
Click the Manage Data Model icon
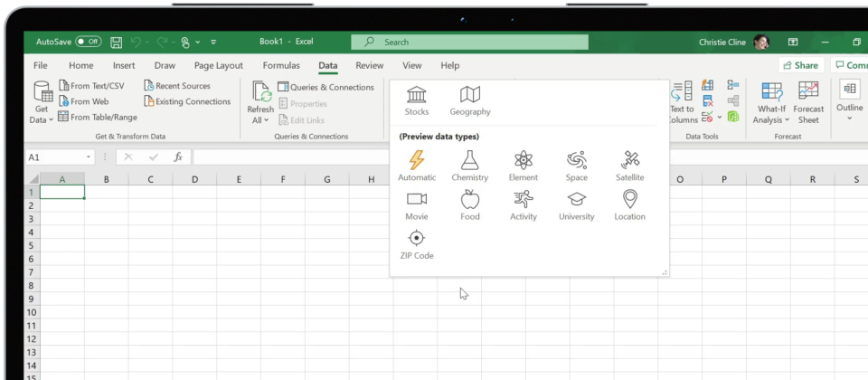pos(733,117)
